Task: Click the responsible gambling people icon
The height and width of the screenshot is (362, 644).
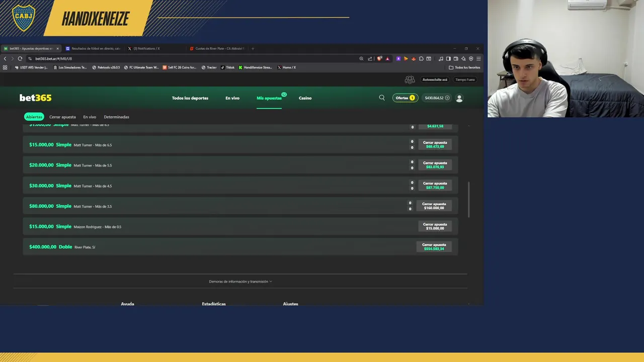Action: click(x=410, y=79)
